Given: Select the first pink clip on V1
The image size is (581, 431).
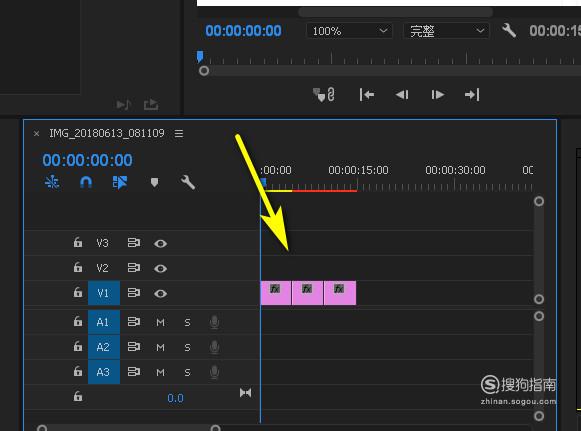Looking at the screenshot, I should (276, 293).
